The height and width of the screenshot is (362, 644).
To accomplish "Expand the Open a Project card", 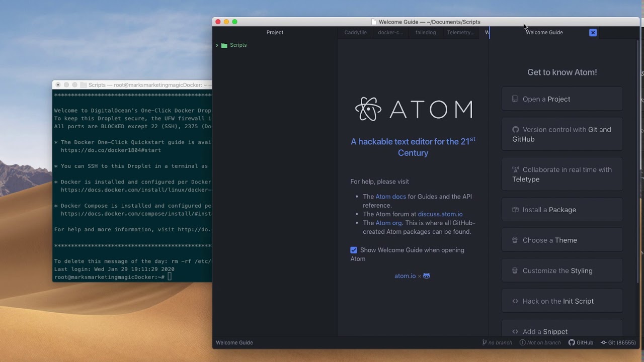I will click(562, 99).
